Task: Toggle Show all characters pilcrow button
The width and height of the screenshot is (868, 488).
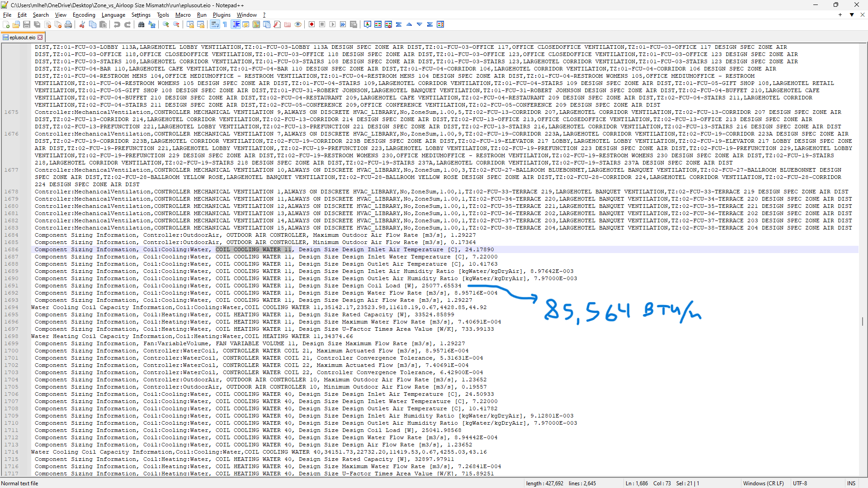Action: point(225,24)
